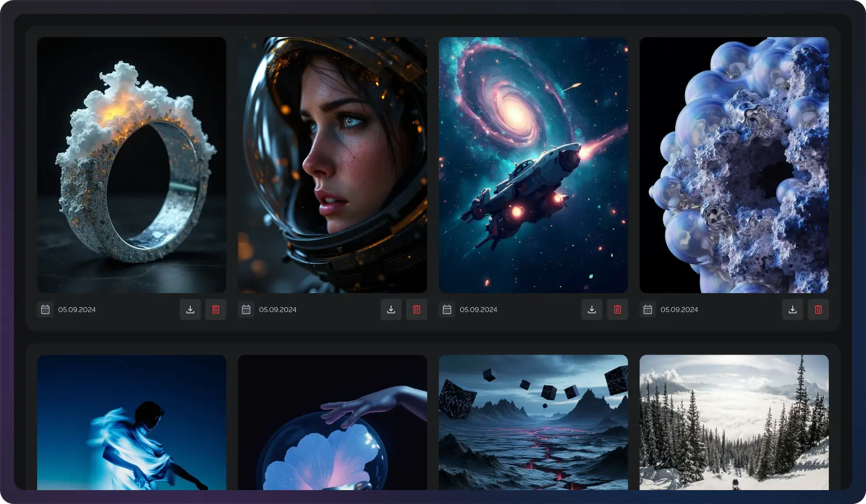Image resolution: width=866 pixels, height=504 pixels.
Task: Download the blue bubble coral image
Action: pos(792,309)
